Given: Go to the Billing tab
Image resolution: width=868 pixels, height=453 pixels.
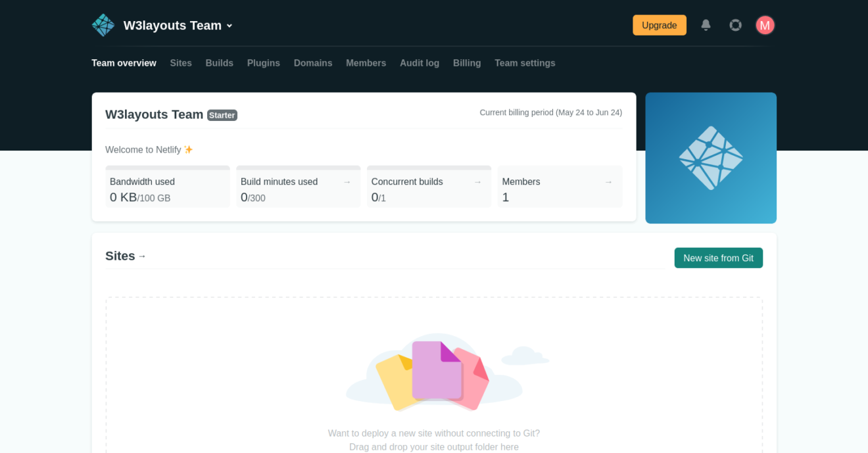Looking at the screenshot, I should [467, 63].
